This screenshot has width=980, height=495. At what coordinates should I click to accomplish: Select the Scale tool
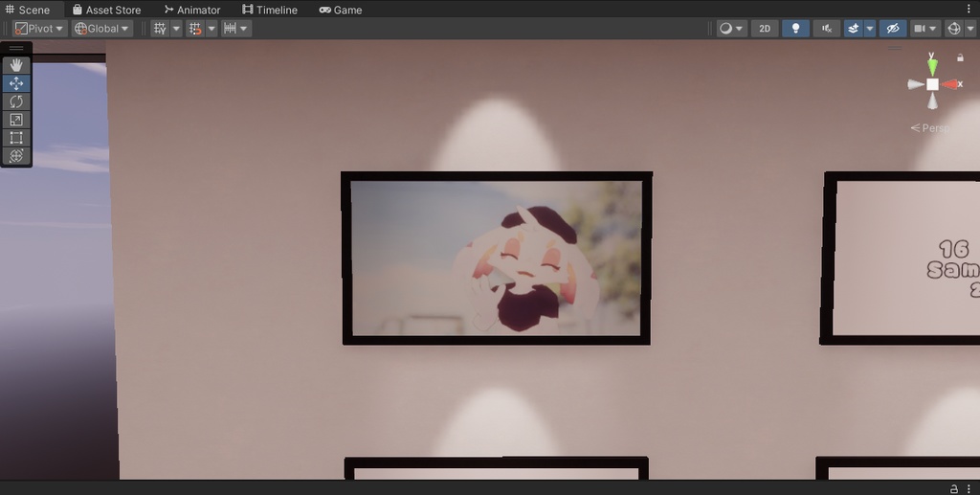[16, 120]
